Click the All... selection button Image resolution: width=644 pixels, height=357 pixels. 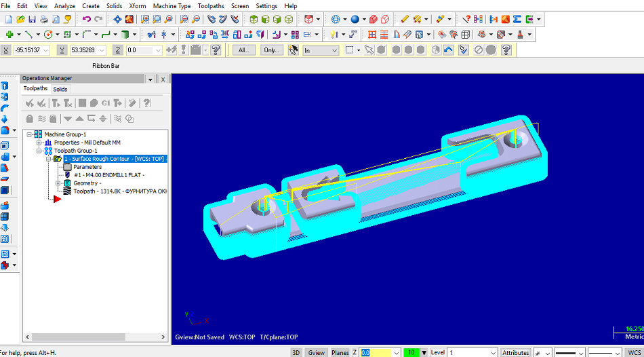pos(243,50)
